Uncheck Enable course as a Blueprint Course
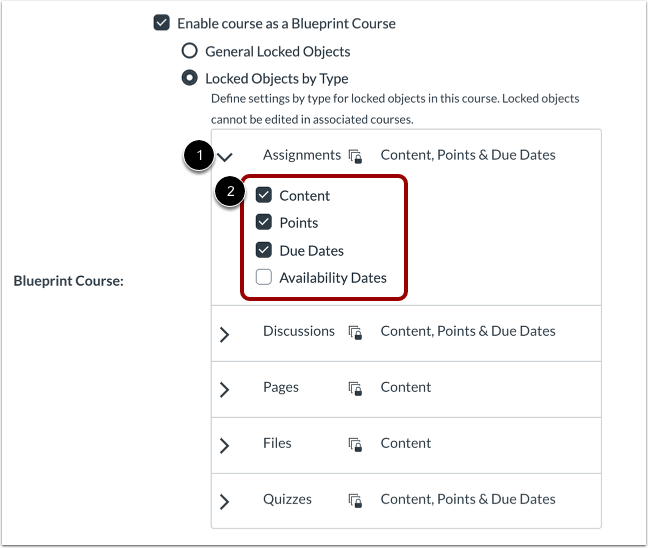Viewport: 648px width, 548px height. (x=161, y=23)
